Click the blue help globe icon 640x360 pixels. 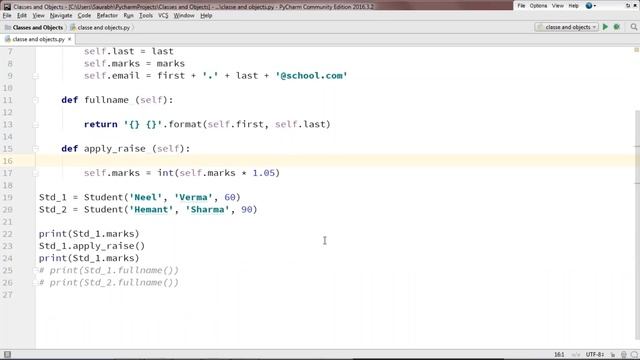[589, 6]
